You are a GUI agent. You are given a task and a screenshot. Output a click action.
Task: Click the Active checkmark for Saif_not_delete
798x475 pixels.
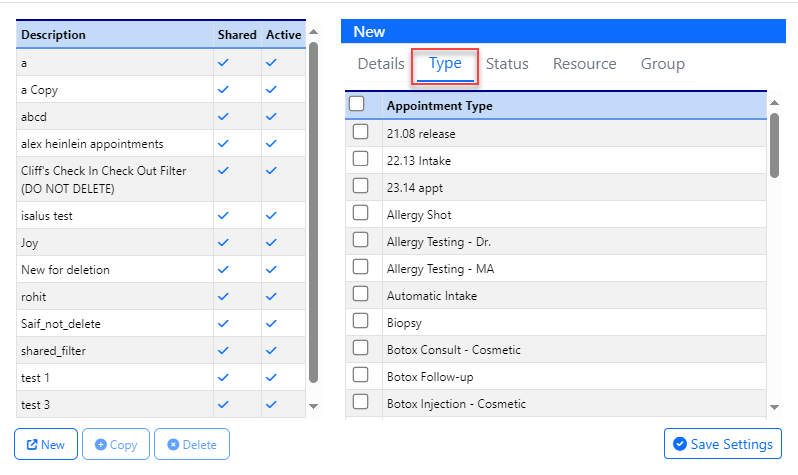[271, 323]
